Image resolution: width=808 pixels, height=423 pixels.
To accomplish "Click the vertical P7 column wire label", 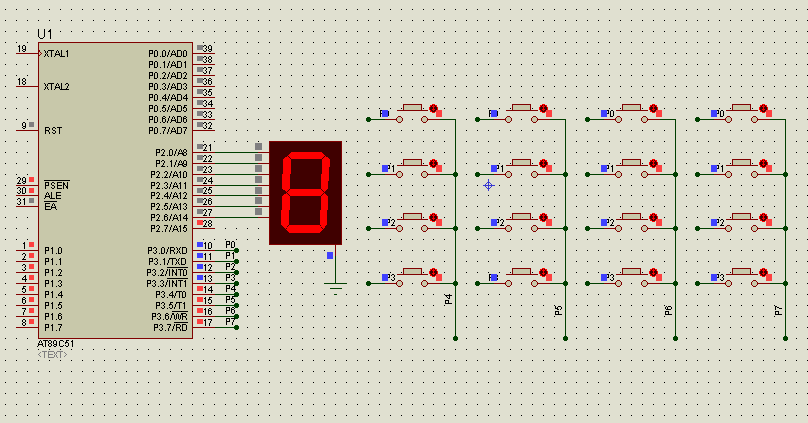I will pos(778,311).
